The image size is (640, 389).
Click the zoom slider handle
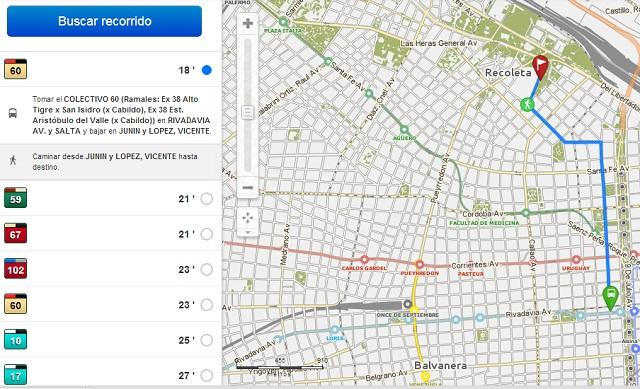[x=248, y=112]
